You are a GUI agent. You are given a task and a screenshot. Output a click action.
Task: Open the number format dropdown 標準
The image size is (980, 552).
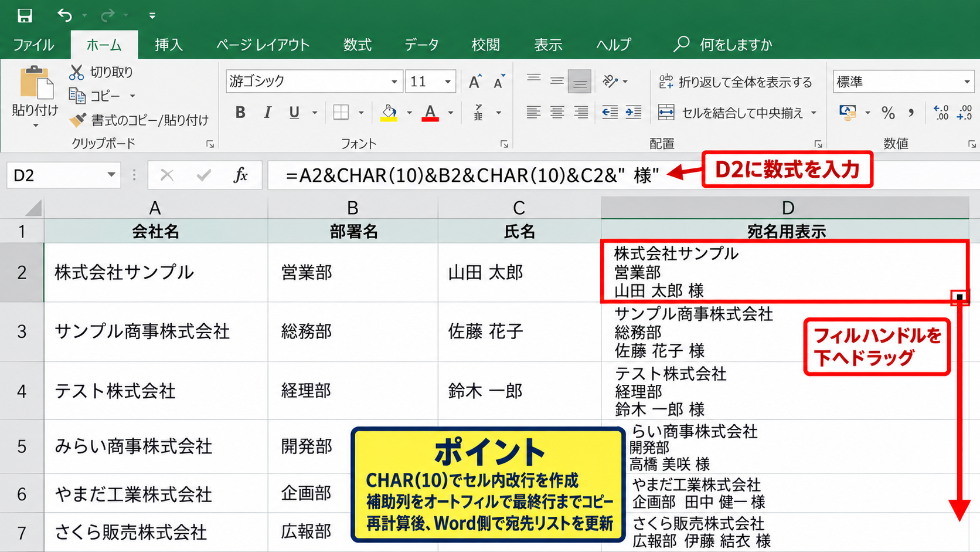(967, 82)
